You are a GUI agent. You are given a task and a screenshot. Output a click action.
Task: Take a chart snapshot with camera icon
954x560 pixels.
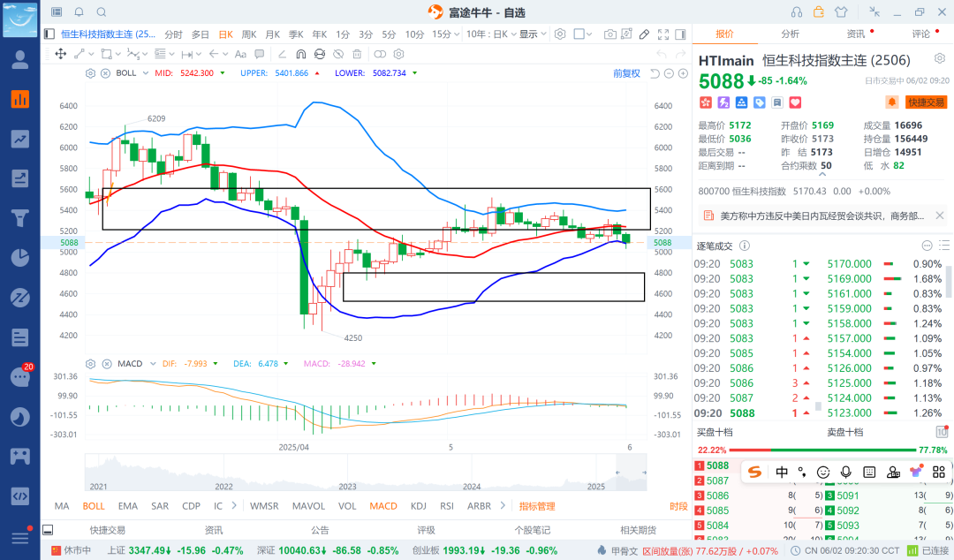pyautogui.click(x=609, y=34)
